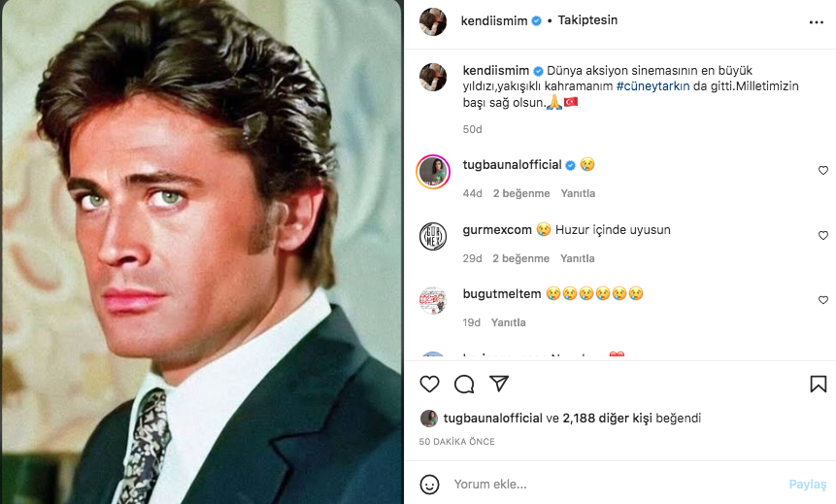Screen dimensions: 836x504
Task: Like gurmexcom's comment
Action: [823, 236]
